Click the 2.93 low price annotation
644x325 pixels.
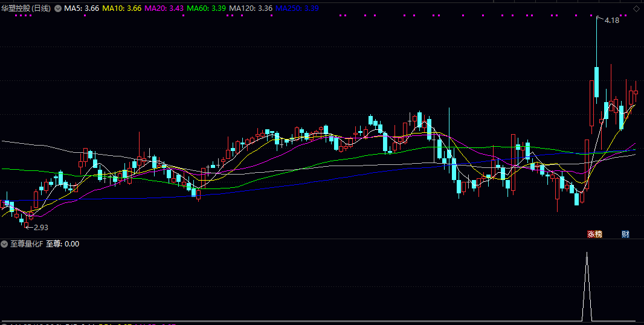tap(40, 227)
